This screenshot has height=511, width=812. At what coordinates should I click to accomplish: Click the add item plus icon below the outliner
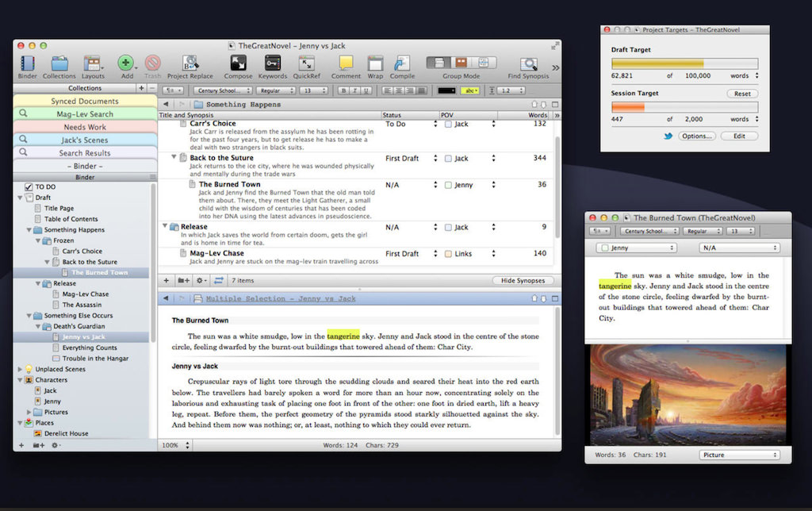[167, 280]
